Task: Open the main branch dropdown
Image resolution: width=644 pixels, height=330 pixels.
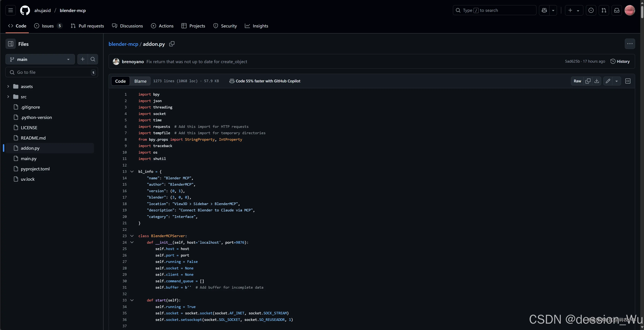Action: [40, 59]
